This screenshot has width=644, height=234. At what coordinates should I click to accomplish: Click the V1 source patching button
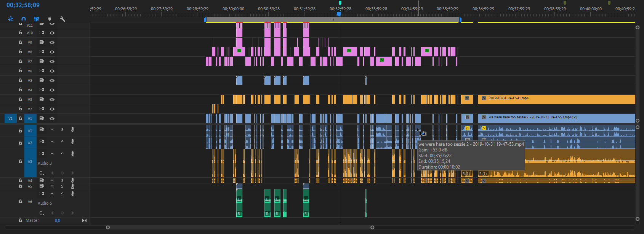point(10,118)
